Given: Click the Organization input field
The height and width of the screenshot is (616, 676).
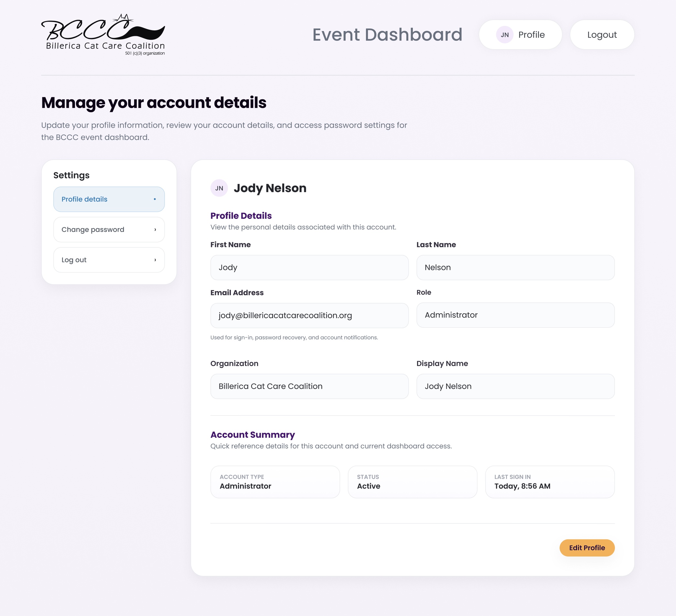Looking at the screenshot, I should [309, 386].
